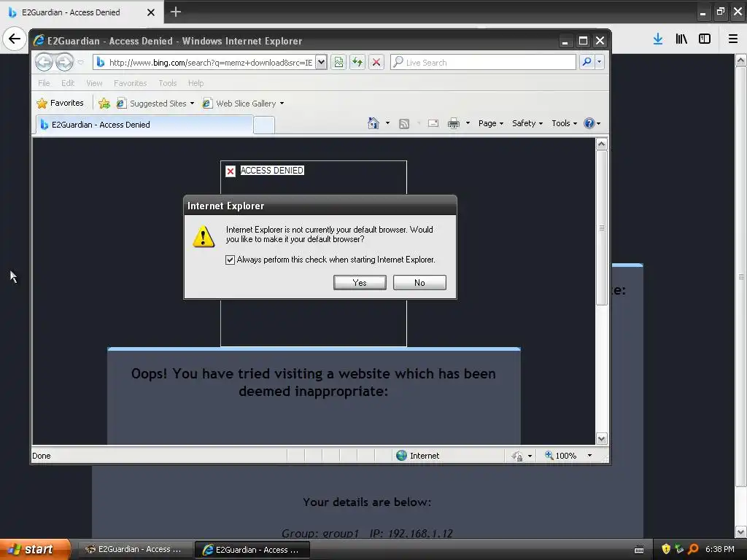Click the IE New Tab button
This screenshot has height=560, width=747.
click(264, 125)
